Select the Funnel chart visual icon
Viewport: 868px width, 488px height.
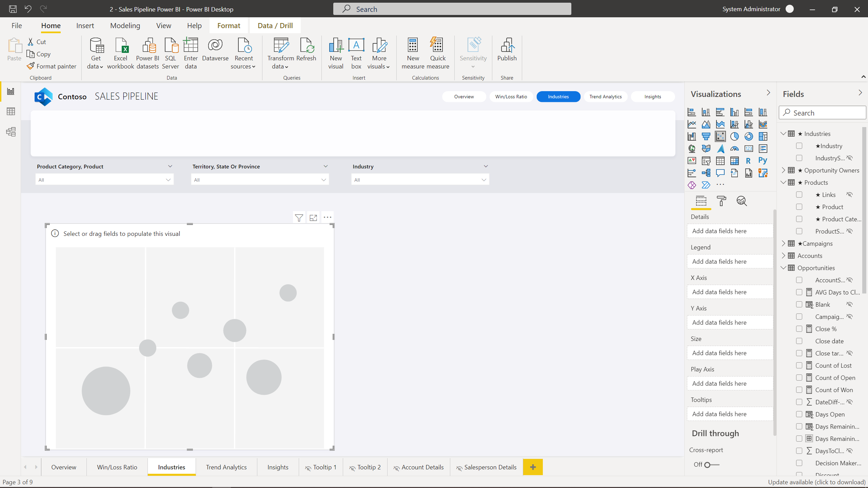click(706, 137)
